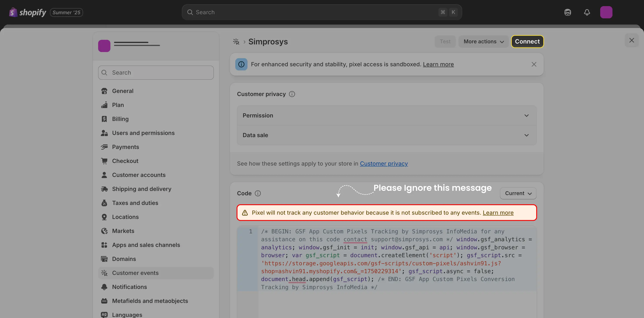Open Markets settings
644x318 pixels.
point(156,231)
